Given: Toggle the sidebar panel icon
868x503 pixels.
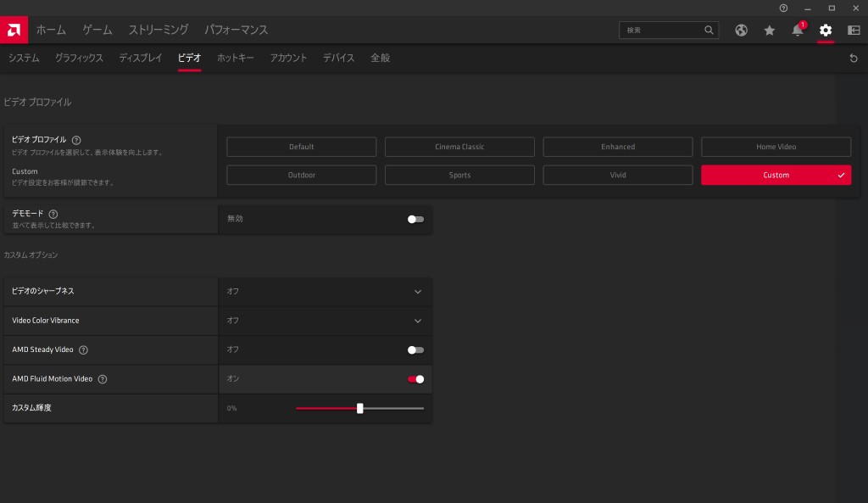Looking at the screenshot, I should click(854, 31).
